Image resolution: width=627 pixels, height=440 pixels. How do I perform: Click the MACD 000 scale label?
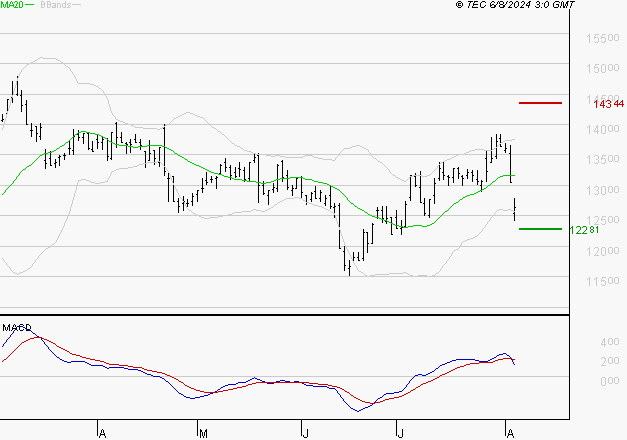pyautogui.click(x=610, y=381)
